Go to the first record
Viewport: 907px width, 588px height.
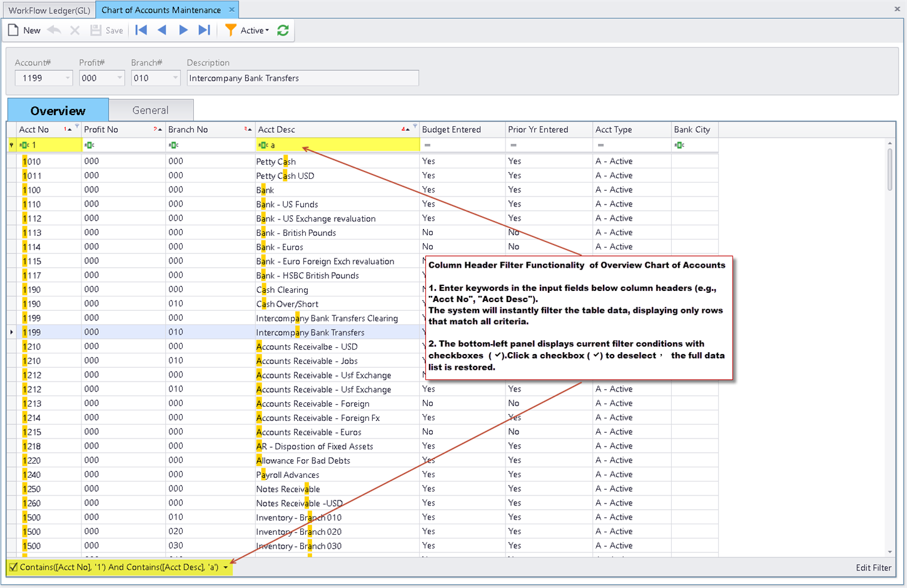point(141,30)
